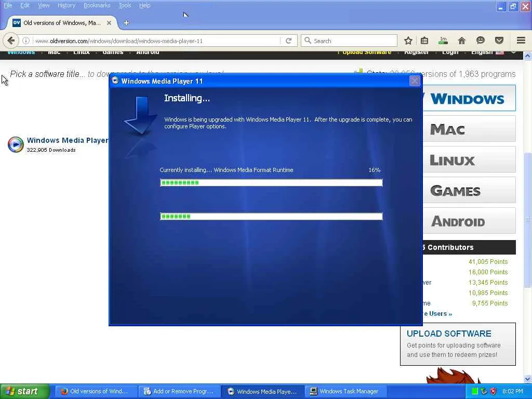
Task: Click the vertical page scrollbar thumb
Action: (x=528, y=220)
